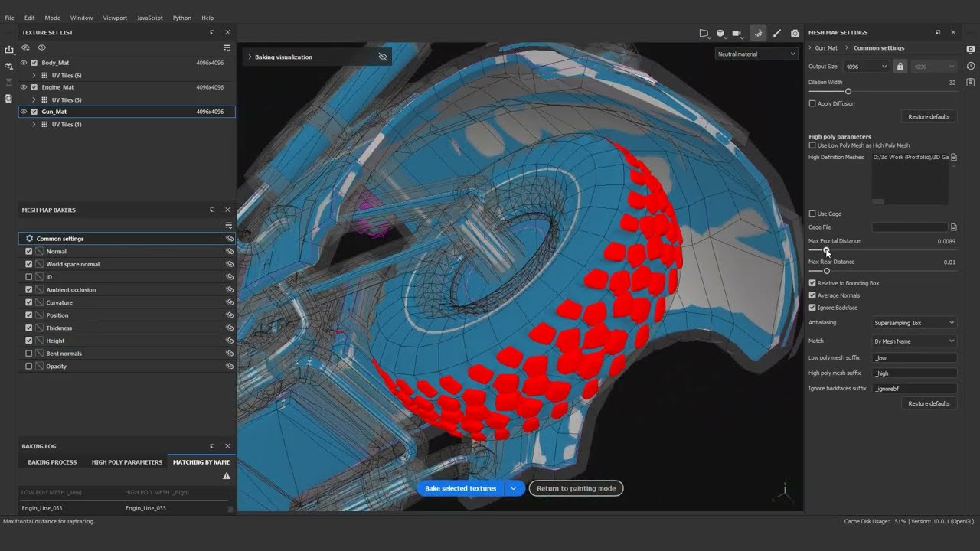Toggle Normal baker viewport preview icon
Screen dimensions: 980x551
(x=229, y=251)
